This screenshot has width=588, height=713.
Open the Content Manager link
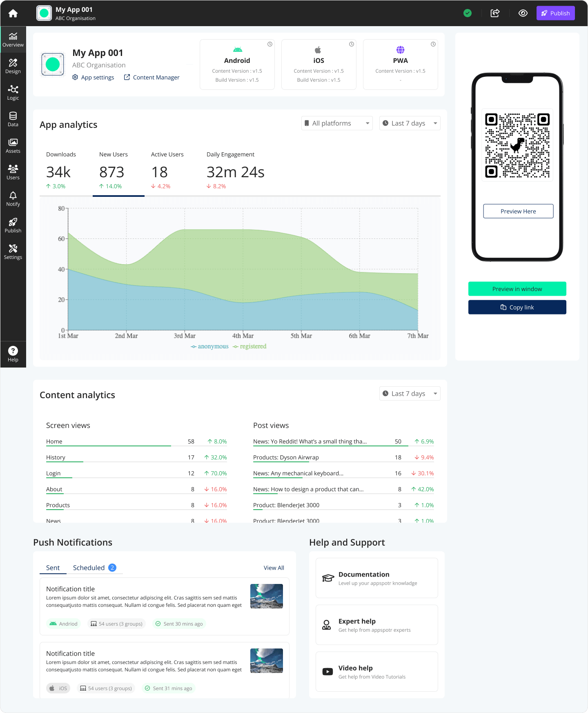coord(151,77)
